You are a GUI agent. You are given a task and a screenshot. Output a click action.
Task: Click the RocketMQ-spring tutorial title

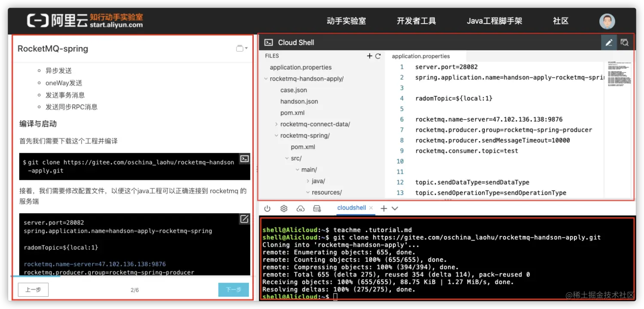click(x=53, y=48)
